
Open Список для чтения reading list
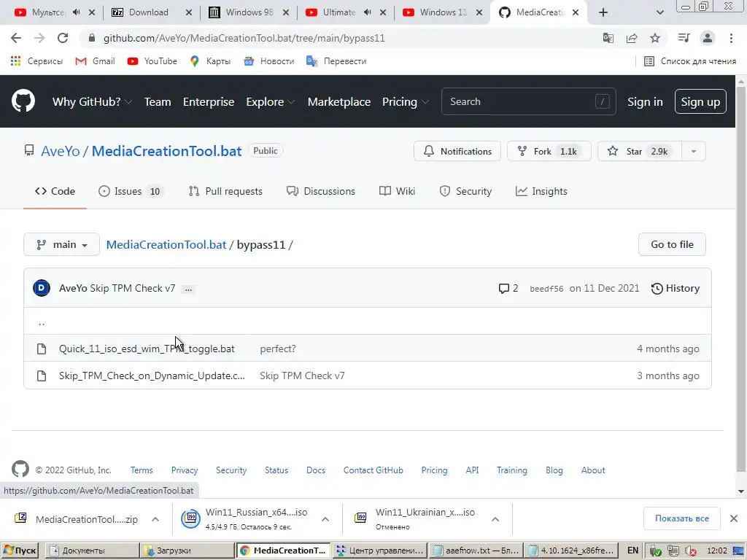pos(690,61)
